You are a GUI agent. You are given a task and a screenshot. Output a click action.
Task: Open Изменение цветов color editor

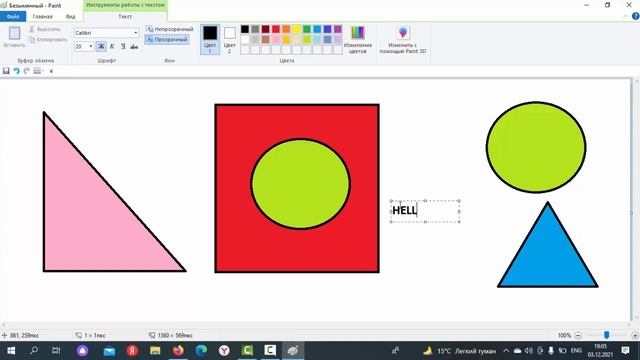click(x=358, y=40)
